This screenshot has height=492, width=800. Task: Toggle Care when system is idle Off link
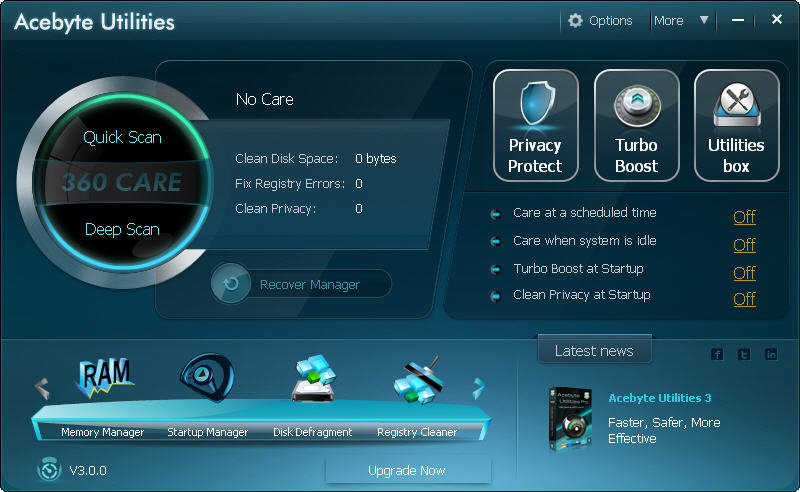(744, 245)
